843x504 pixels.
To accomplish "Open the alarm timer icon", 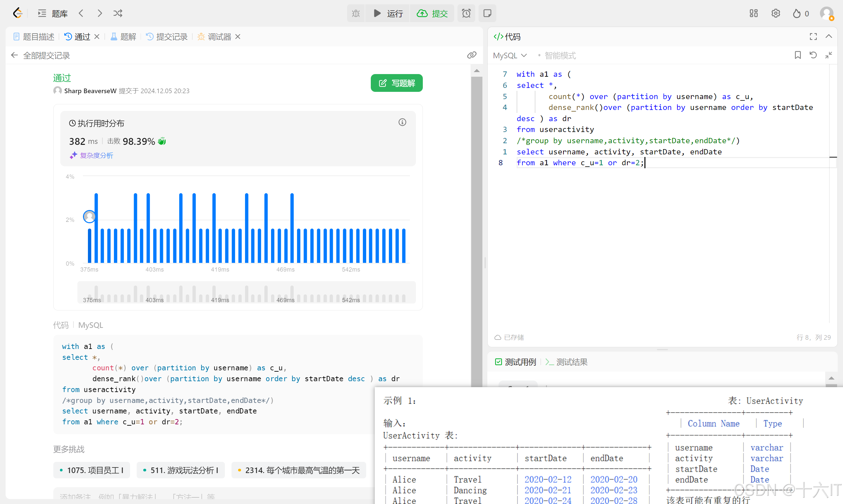I will click(x=466, y=13).
